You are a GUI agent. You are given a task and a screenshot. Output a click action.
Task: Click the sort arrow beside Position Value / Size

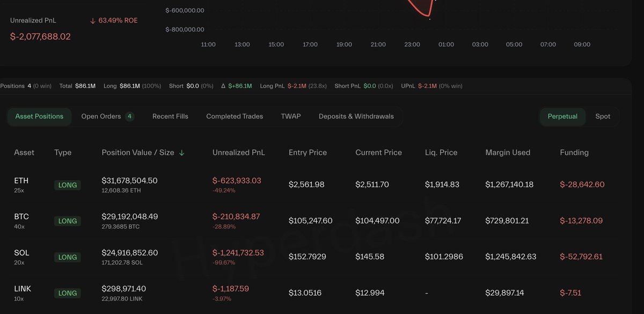pos(181,153)
